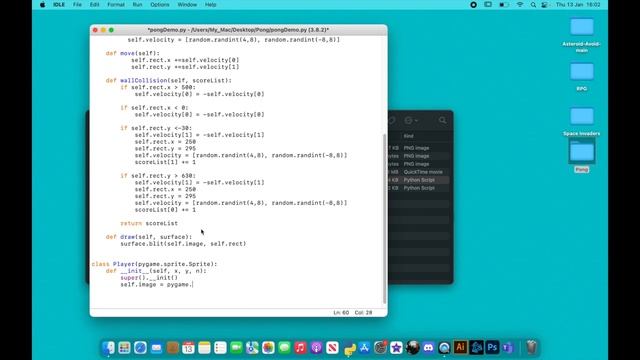The image size is (640, 360).
Task: Open News app in the dock
Action: (332, 348)
